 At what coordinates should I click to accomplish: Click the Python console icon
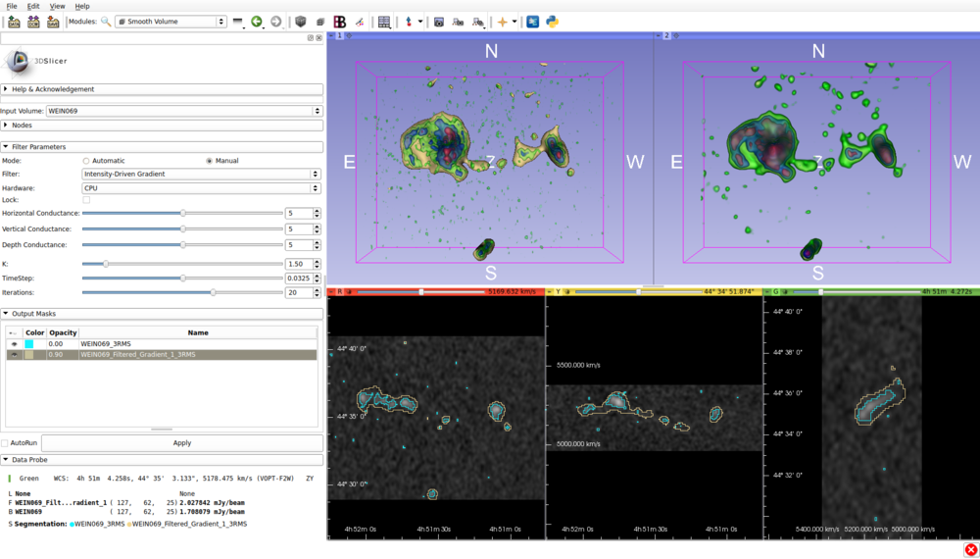[x=553, y=22]
